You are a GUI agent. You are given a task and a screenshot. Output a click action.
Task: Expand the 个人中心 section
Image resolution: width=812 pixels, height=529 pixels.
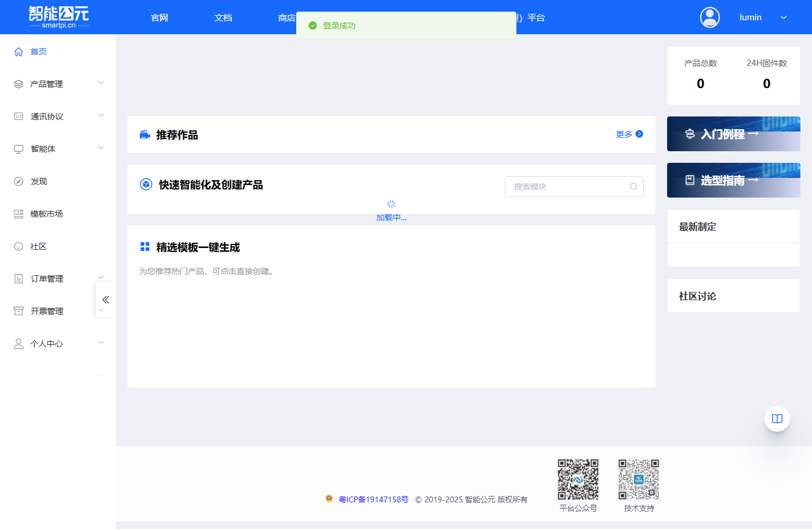tap(101, 342)
